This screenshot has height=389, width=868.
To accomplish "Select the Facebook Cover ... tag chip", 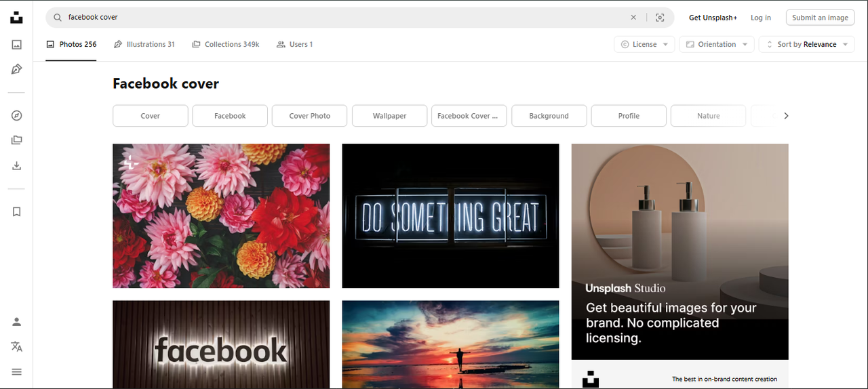I will [469, 116].
